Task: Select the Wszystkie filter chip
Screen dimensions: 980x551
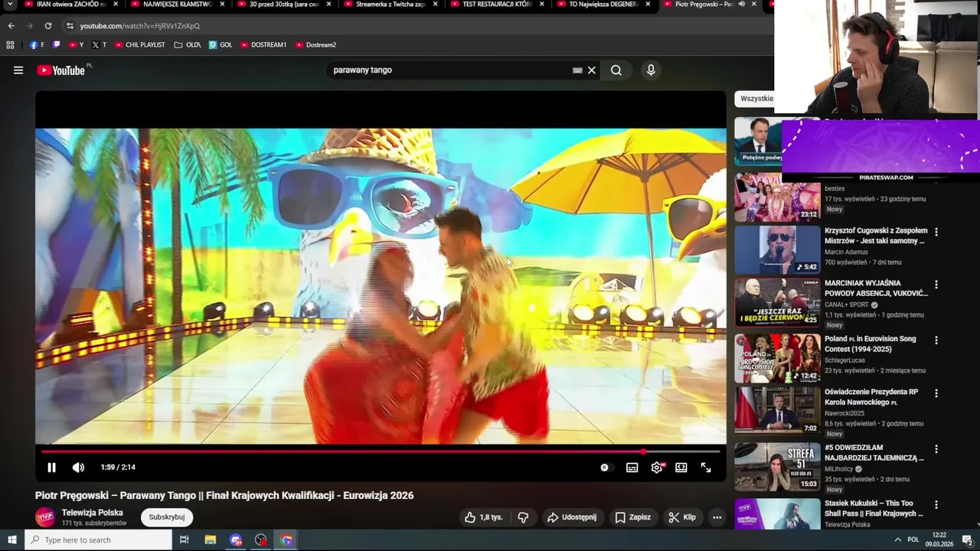Action: 756,99
